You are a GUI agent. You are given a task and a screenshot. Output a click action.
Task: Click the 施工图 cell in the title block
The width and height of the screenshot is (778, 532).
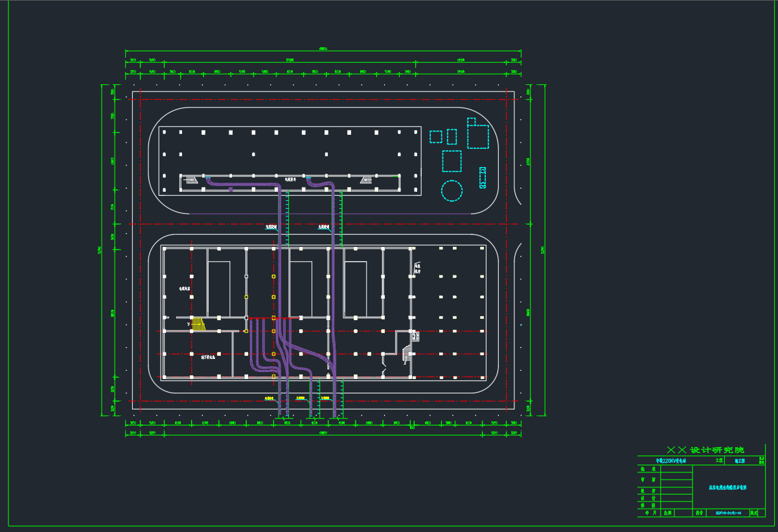click(740, 461)
